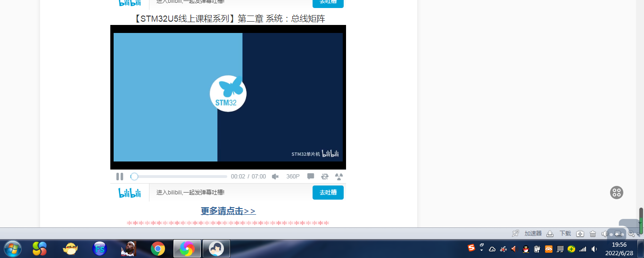Open the 加速器 rocket accelerator in status bar

pos(516,234)
